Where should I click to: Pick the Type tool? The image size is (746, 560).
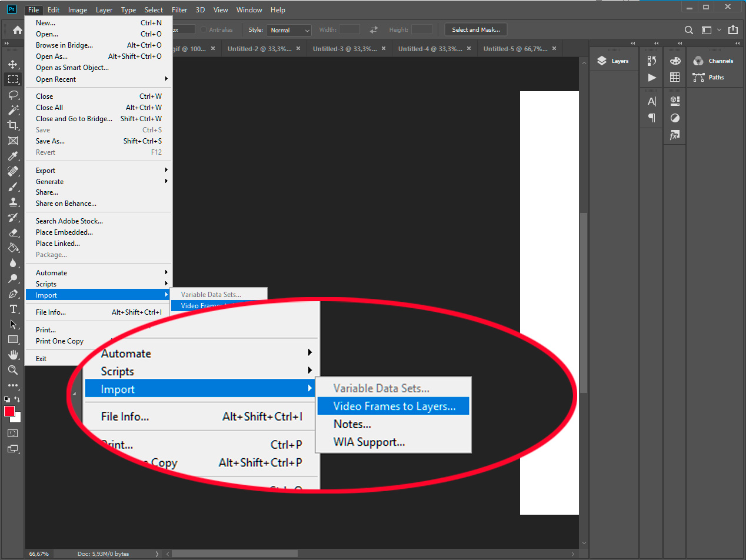pos(13,309)
